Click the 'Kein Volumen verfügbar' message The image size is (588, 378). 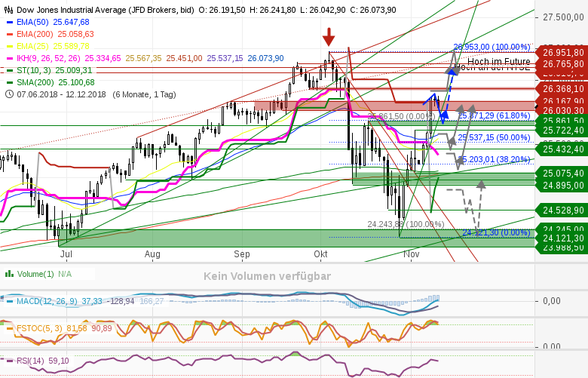click(x=268, y=276)
